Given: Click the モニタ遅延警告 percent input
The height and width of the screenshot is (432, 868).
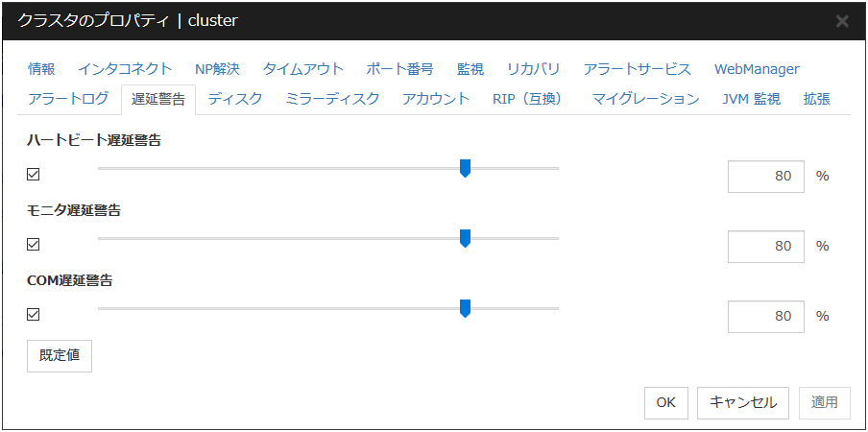Looking at the screenshot, I should coord(765,246).
